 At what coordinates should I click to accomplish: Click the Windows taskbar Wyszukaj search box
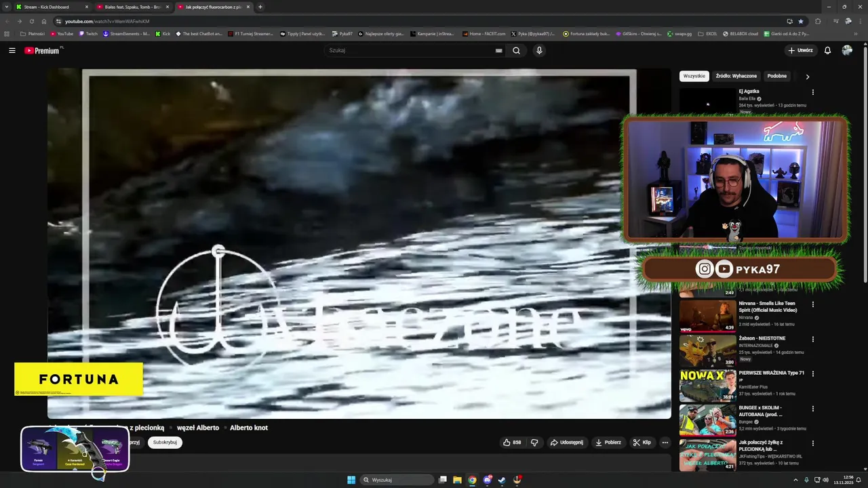[397, 480]
